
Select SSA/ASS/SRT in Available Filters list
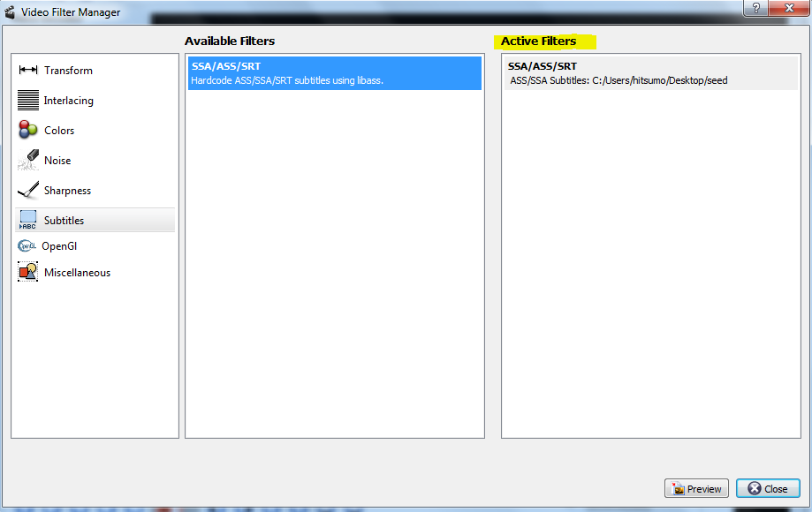click(334, 73)
